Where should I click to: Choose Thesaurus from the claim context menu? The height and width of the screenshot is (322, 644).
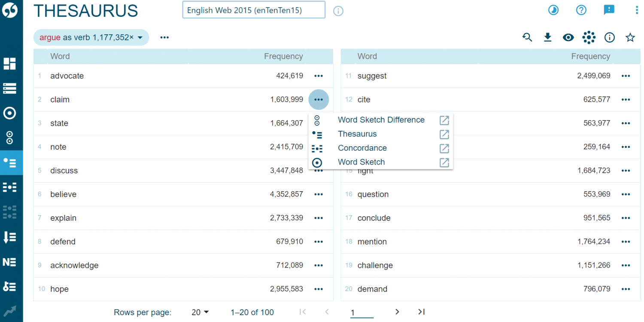tap(357, 134)
